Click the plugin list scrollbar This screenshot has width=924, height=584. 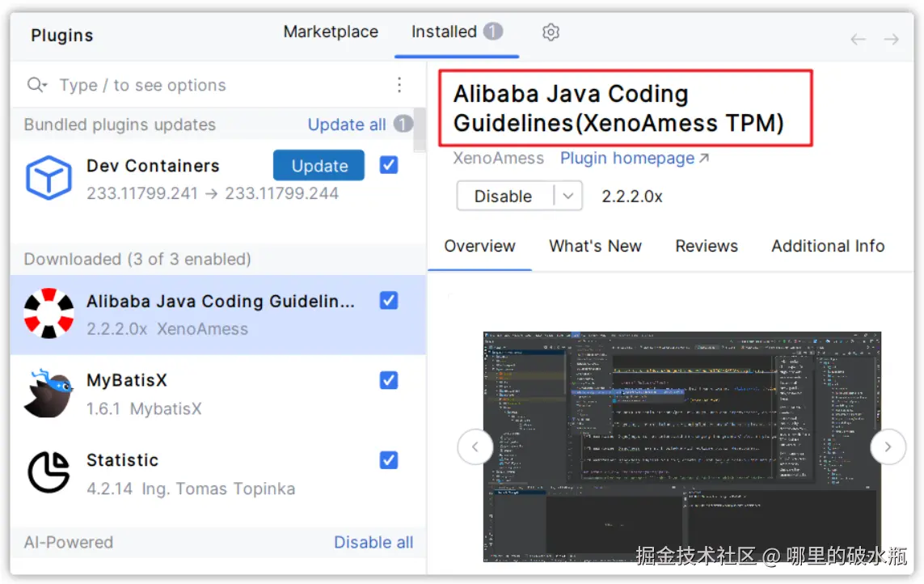pos(419,129)
